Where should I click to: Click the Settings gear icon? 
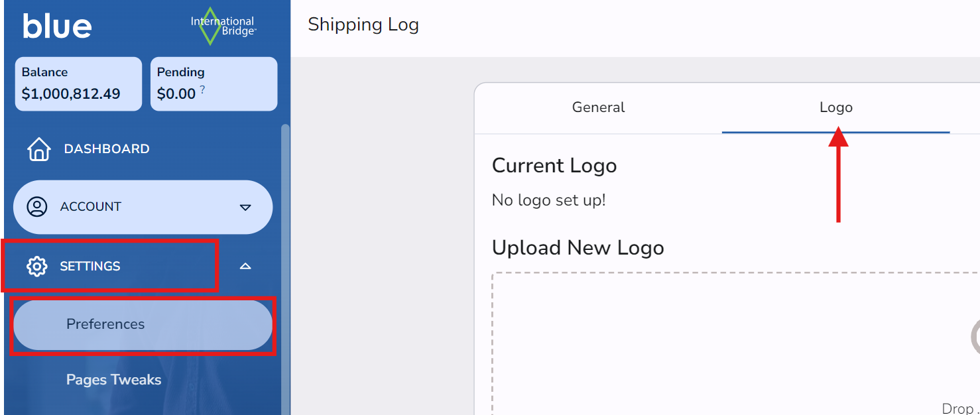(x=36, y=267)
